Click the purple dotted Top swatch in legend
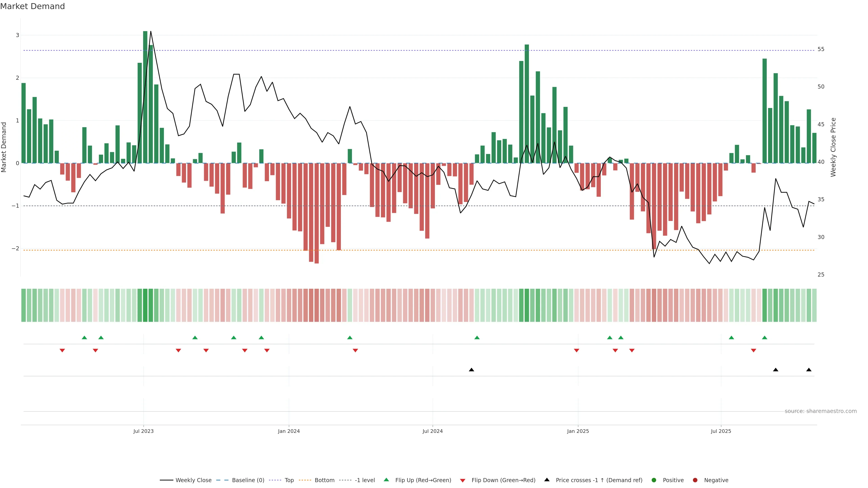The image size is (868, 488). pyautogui.click(x=275, y=480)
